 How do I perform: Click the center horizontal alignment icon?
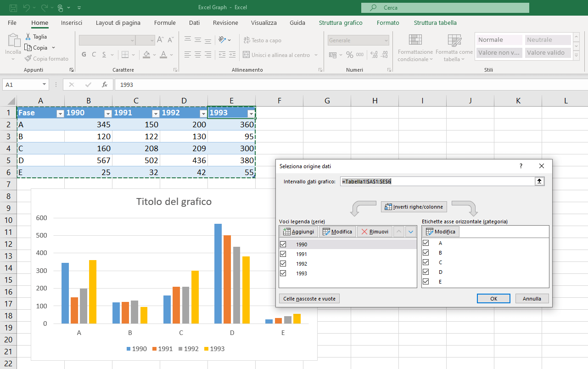(x=198, y=55)
